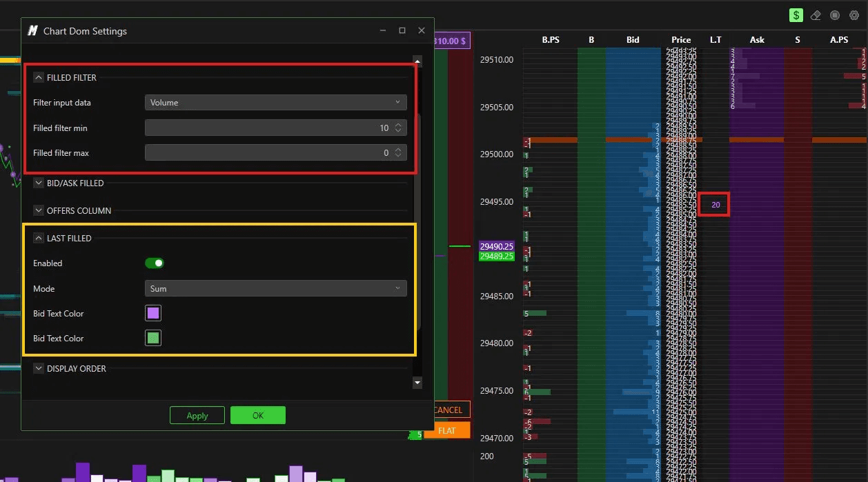Expand the OFFERS COLUMN section
Viewport: 868px width, 482px height.
(39, 210)
